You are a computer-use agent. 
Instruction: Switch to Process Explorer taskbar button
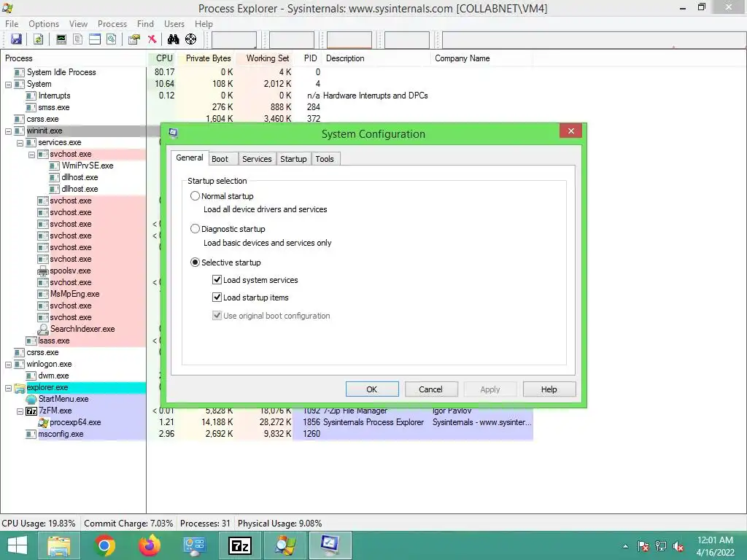tap(285, 545)
